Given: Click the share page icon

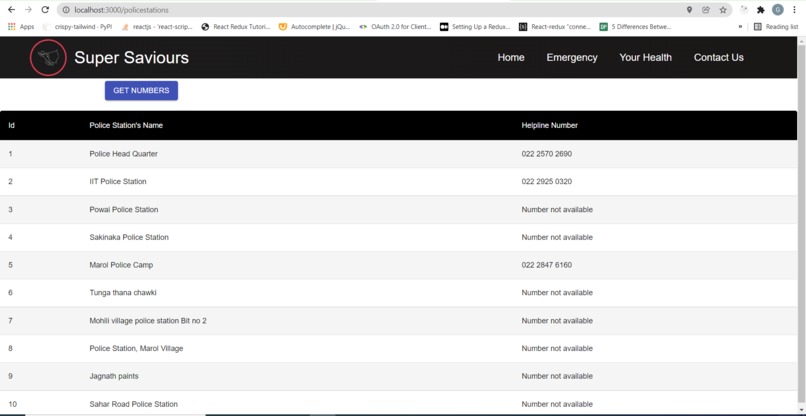Looking at the screenshot, I should click(706, 10).
